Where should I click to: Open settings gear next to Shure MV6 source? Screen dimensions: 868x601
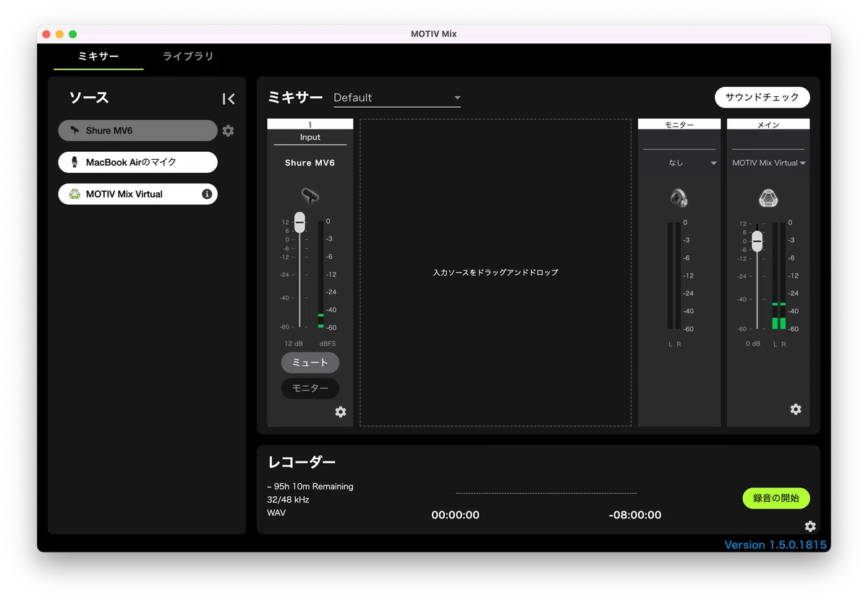point(229,131)
